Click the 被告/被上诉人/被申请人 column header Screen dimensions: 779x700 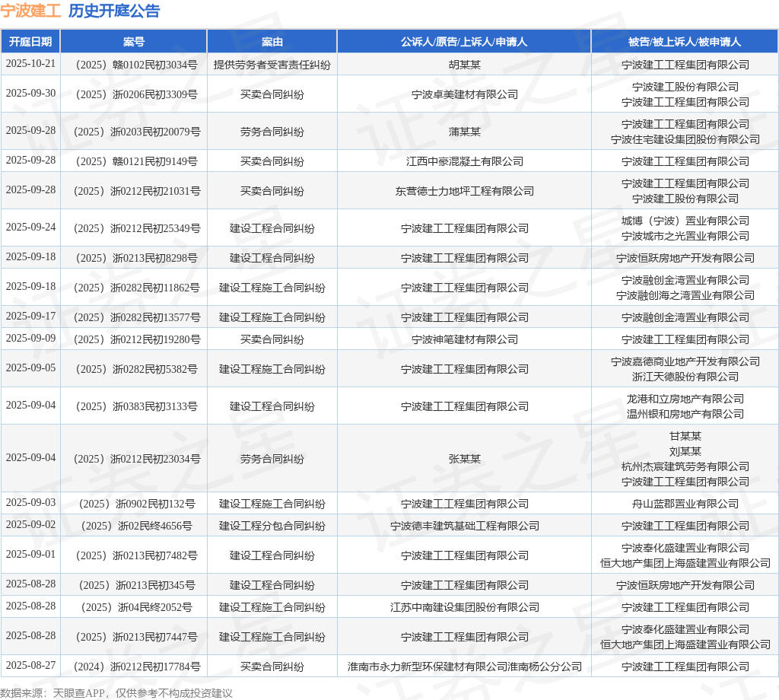point(685,42)
